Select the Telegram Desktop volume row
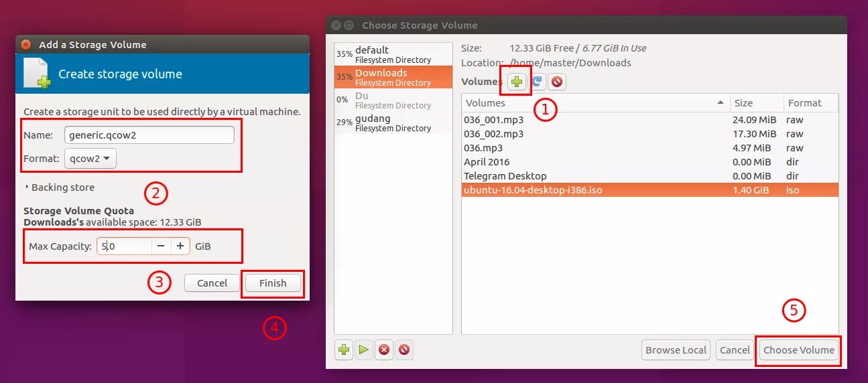The image size is (868, 383). click(x=649, y=176)
